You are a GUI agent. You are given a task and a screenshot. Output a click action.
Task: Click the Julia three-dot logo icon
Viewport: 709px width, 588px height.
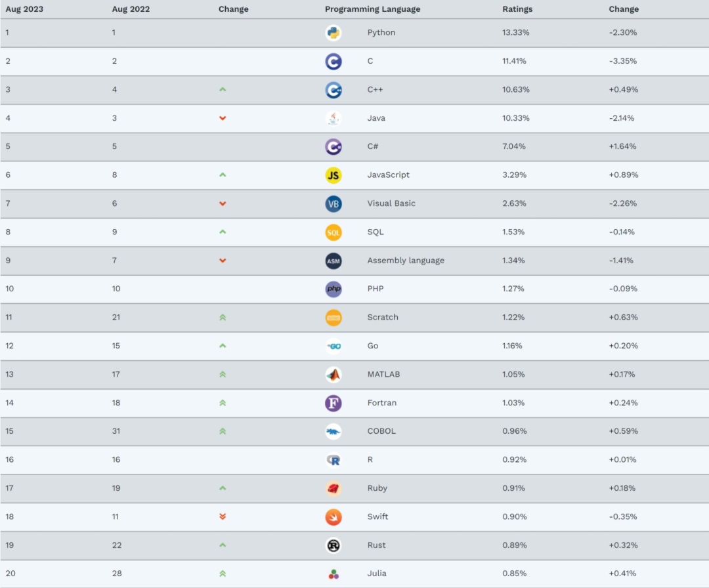(x=333, y=574)
